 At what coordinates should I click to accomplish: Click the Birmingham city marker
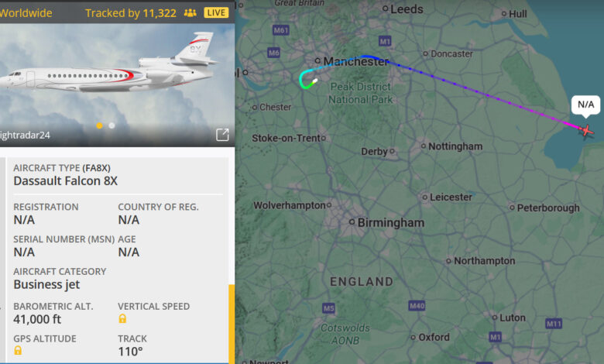[x=352, y=221]
